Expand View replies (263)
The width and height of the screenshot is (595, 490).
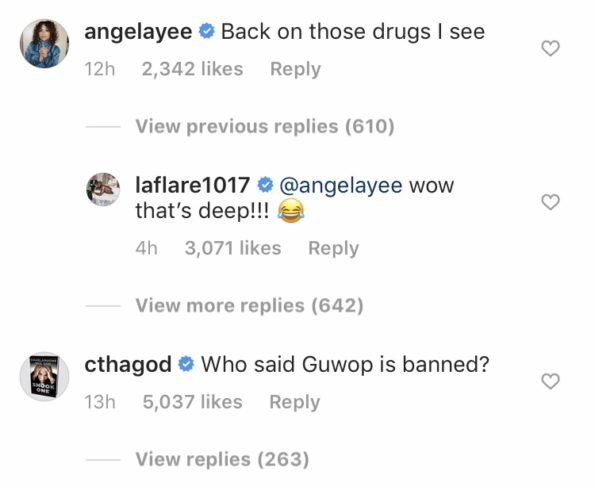[222, 459]
